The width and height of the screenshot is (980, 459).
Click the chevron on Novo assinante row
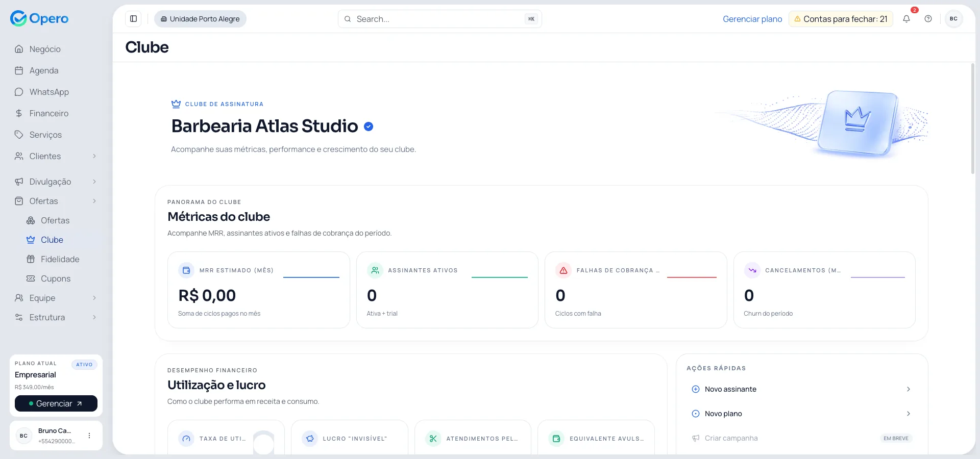pos(909,389)
